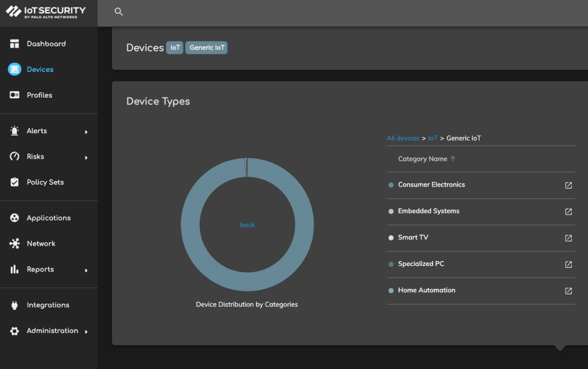
Task: Expand the Administration submenu arrow
Action: pyautogui.click(x=86, y=332)
